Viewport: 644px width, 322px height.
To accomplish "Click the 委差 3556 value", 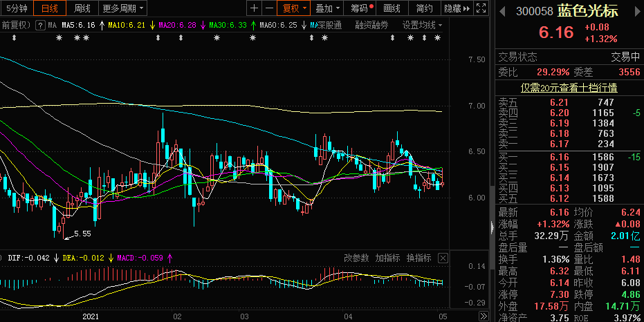I will click(629, 73).
